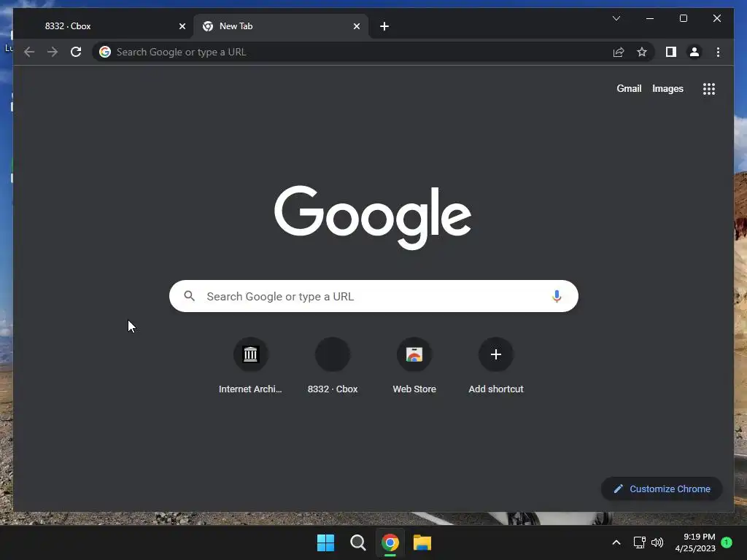This screenshot has width=747, height=560.
Task: Click the share this page icon
Action: pyautogui.click(x=619, y=52)
